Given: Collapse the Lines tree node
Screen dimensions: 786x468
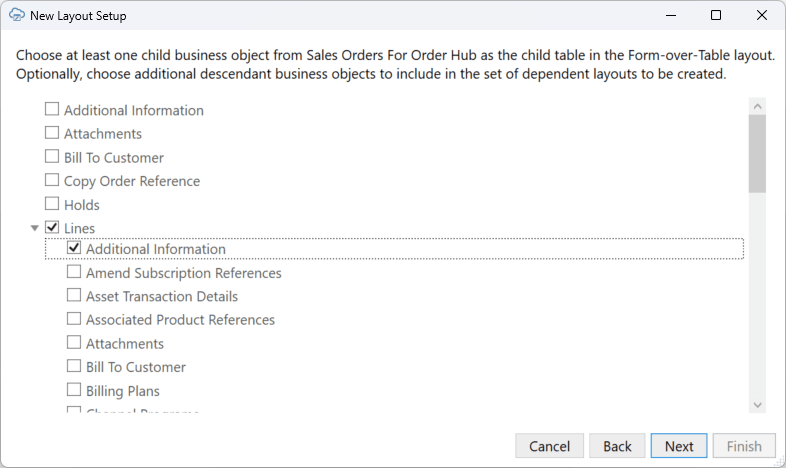Looking at the screenshot, I should tap(36, 229).
